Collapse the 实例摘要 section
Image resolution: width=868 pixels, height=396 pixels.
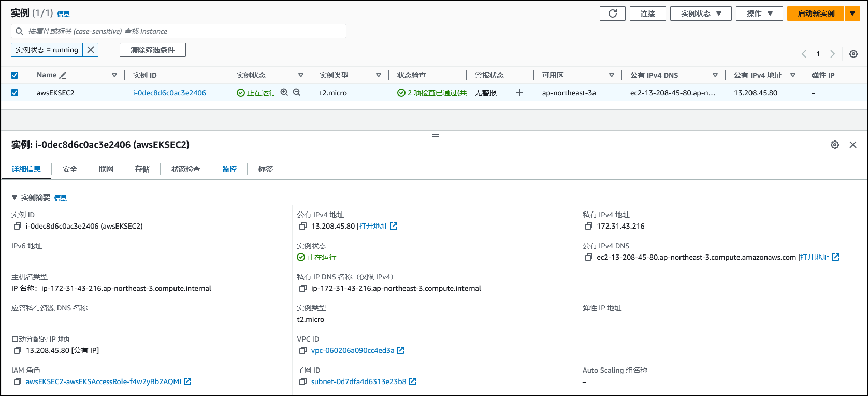point(15,197)
